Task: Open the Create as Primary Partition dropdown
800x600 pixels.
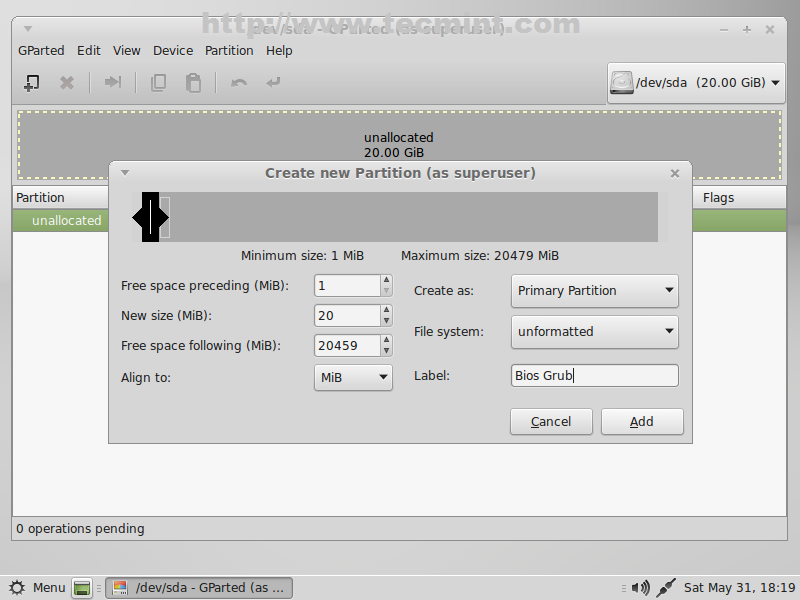Action: coord(594,291)
